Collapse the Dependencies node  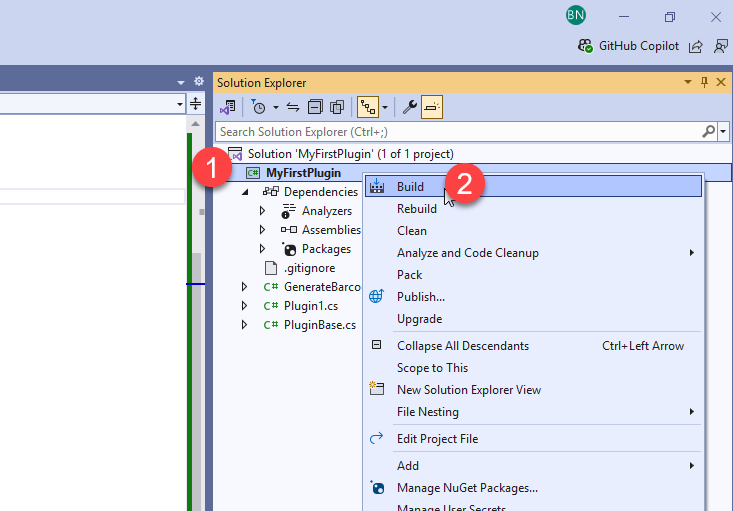coord(245,192)
